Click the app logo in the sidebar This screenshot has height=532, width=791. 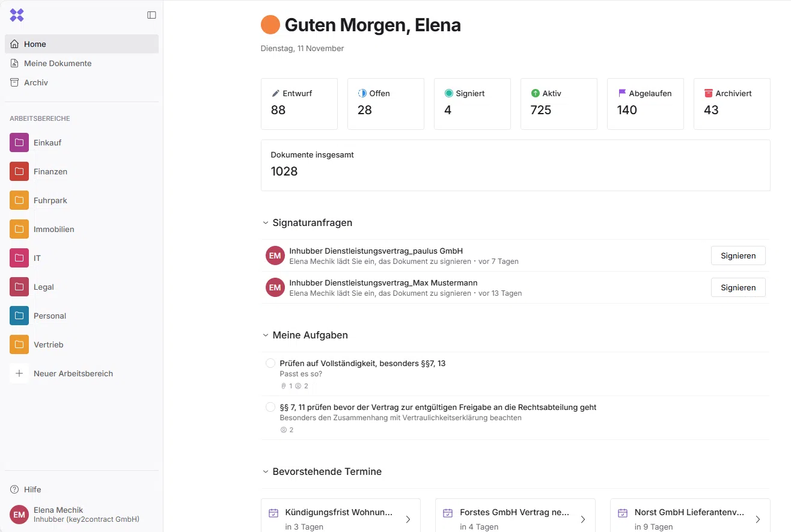pyautogui.click(x=17, y=15)
